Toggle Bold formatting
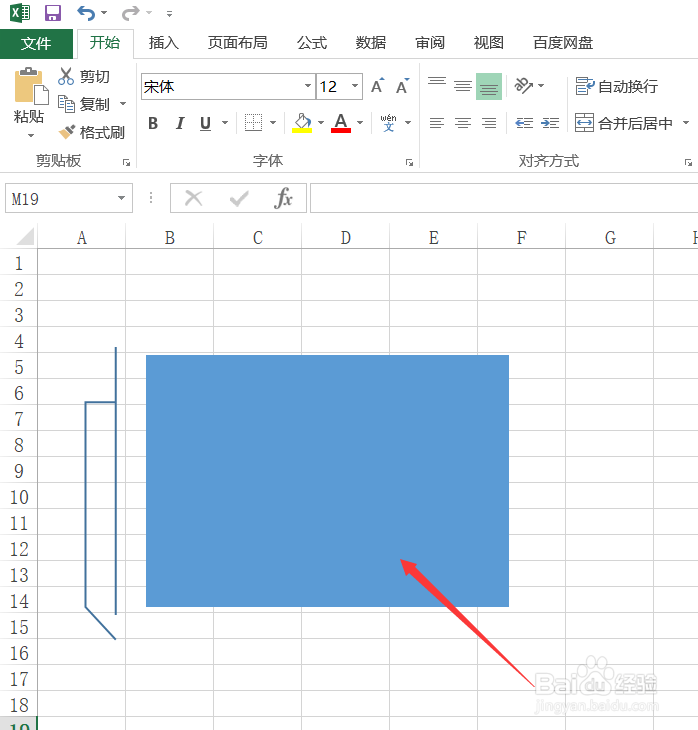698x730 pixels. pyautogui.click(x=153, y=123)
